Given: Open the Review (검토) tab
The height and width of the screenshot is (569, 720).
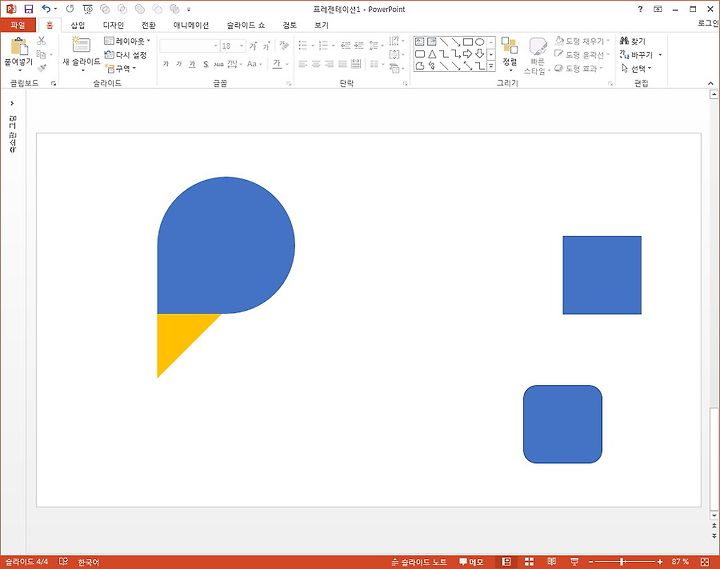Looking at the screenshot, I should click(x=289, y=25).
